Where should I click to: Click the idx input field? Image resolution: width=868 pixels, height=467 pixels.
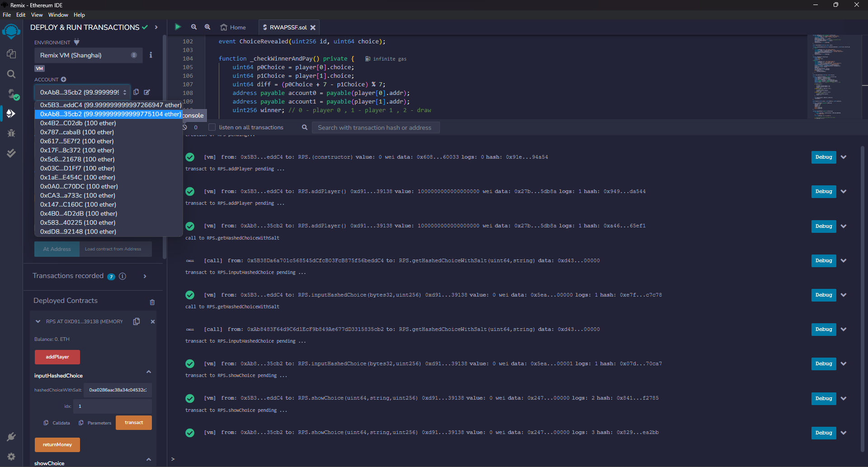[113, 406]
